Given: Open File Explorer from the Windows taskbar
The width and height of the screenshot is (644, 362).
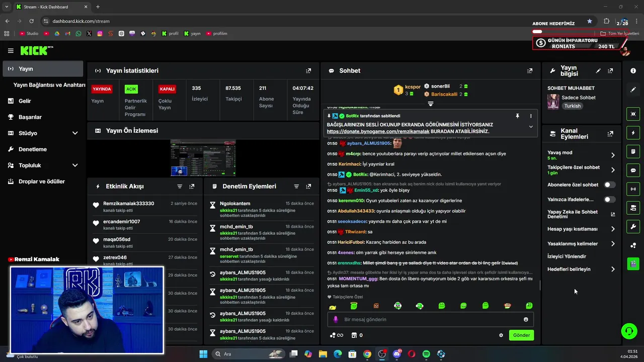Looking at the screenshot, I should coord(323,354).
